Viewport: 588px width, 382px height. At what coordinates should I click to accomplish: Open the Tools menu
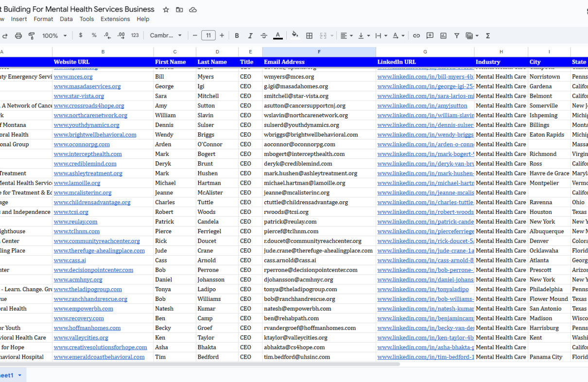coord(86,19)
